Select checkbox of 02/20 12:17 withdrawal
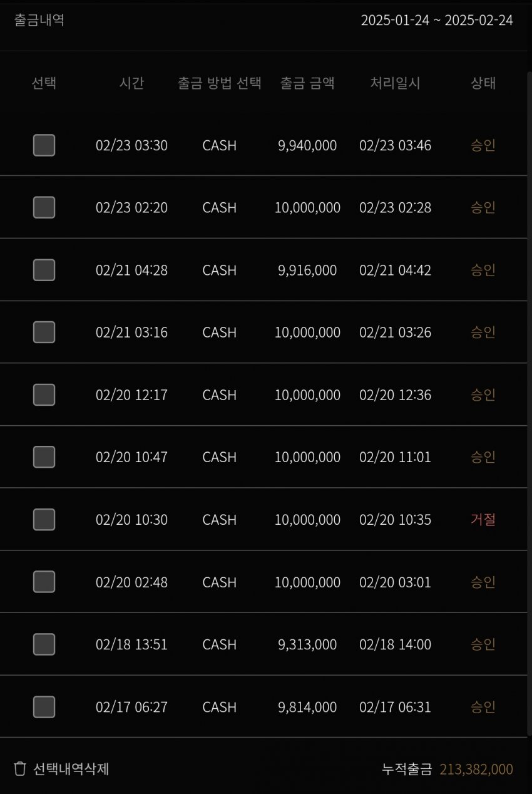 point(44,394)
